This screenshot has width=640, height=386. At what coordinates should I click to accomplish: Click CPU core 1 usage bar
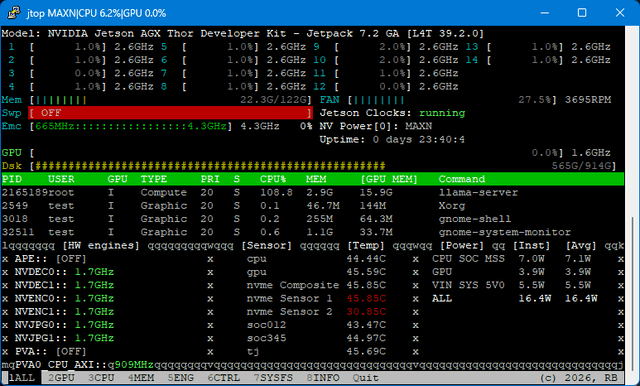point(68,47)
